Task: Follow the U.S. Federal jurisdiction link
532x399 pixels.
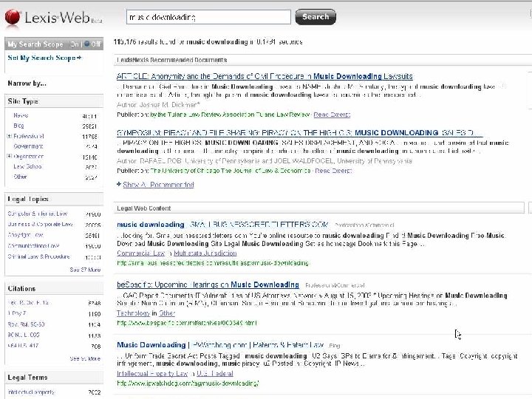Action: click(x=215, y=374)
